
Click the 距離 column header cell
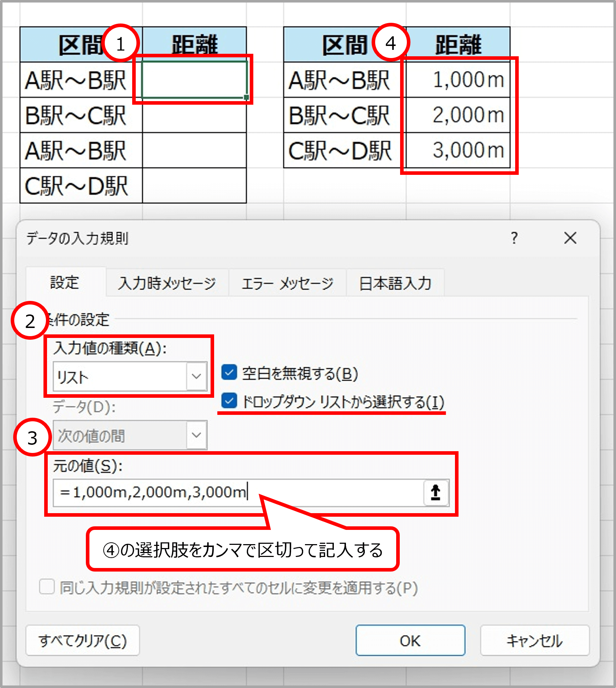(x=194, y=43)
